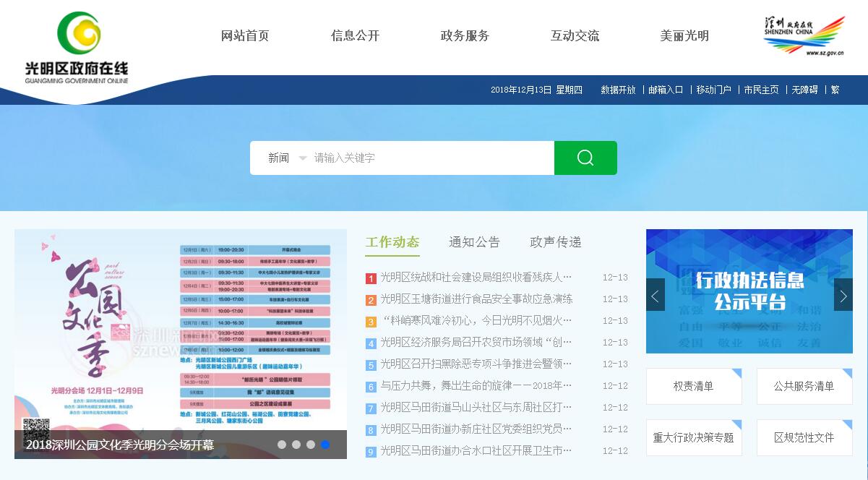This screenshot has height=480, width=868.
Task: Click the 权责清单 button
Action: (693, 386)
